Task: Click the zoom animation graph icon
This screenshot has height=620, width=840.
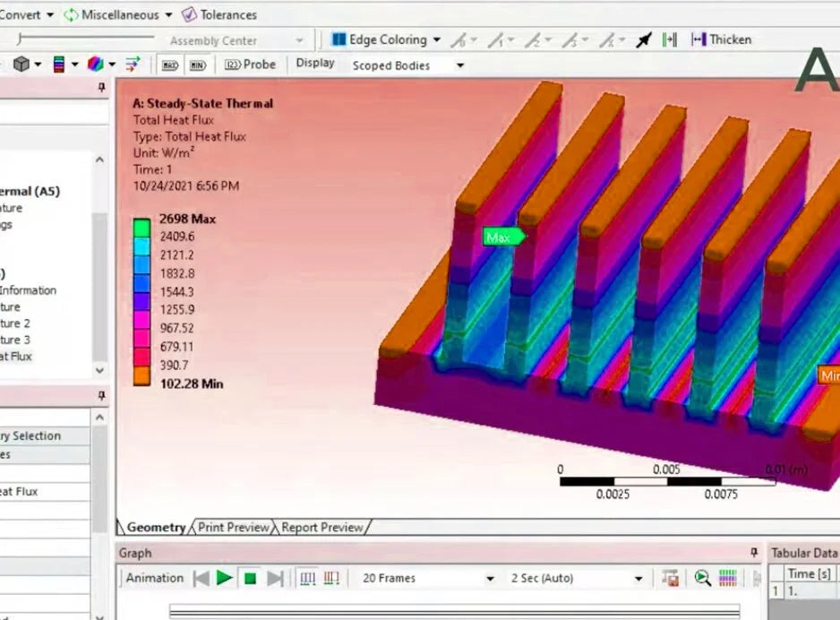Action: [x=702, y=579]
